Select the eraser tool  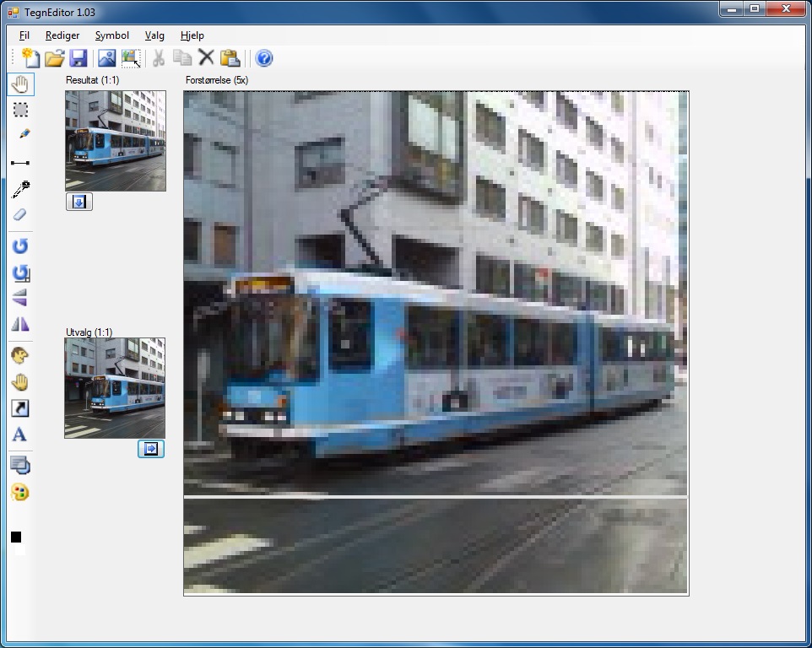[x=19, y=214]
